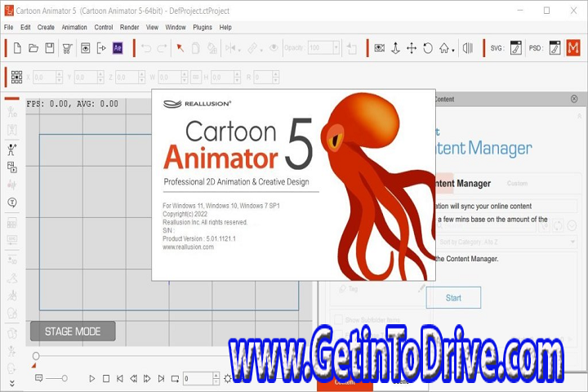
Task: Jump to the last frame
Action: tap(161, 378)
